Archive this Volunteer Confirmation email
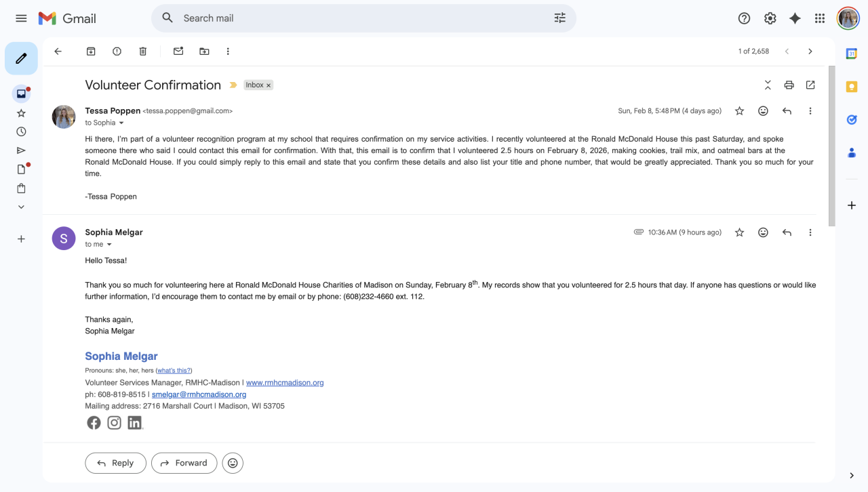The image size is (868, 492). pos(91,52)
